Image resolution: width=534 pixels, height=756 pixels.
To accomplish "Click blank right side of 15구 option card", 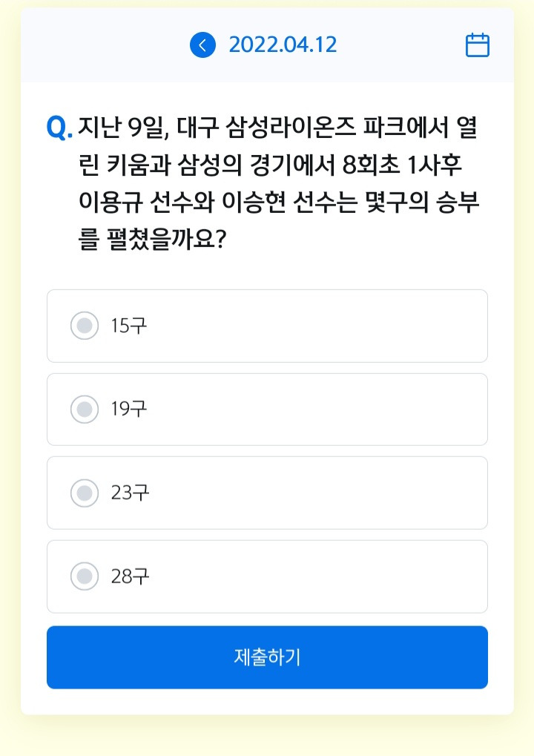I will (x=337, y=326).
